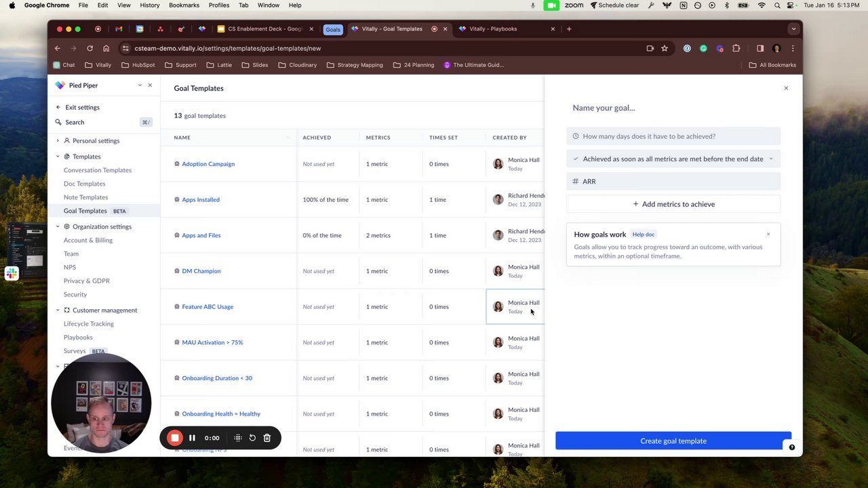Collapse the Organization settings section

(x=58, y=226)
